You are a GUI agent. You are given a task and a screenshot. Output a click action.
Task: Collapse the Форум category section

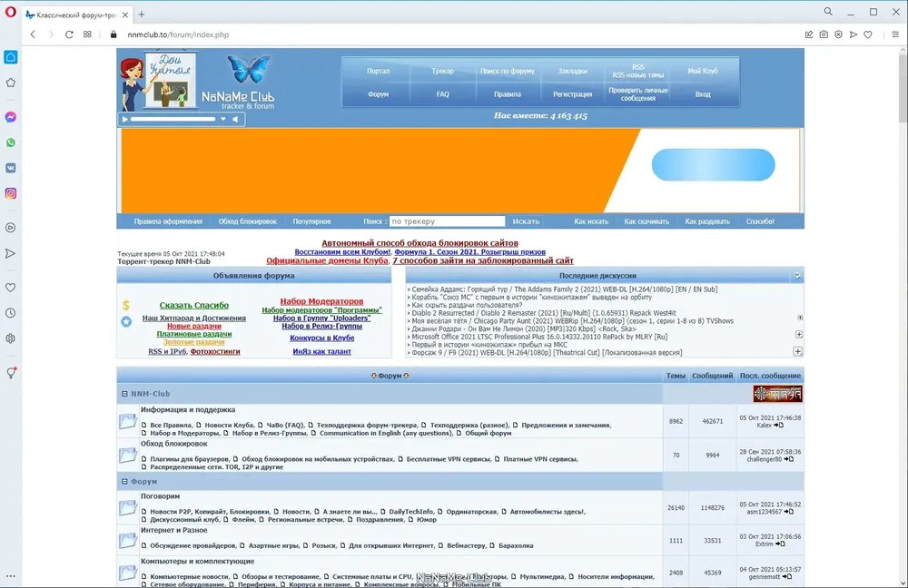point(124,482)
